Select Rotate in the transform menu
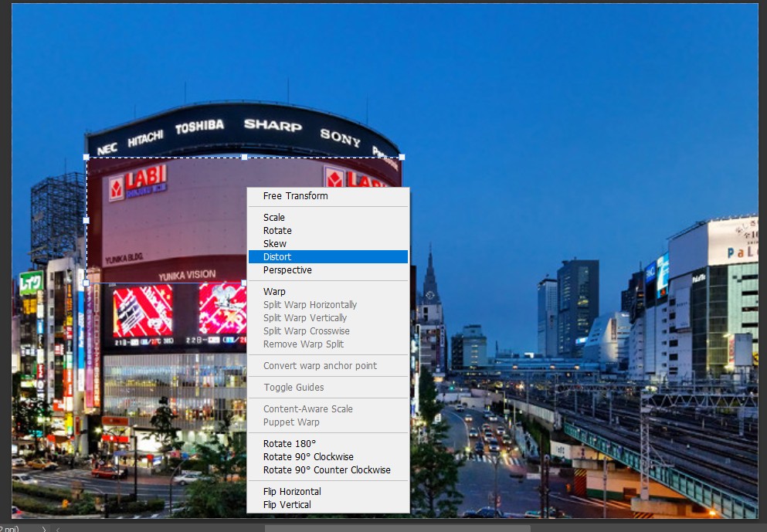 [x=328, y=230]
